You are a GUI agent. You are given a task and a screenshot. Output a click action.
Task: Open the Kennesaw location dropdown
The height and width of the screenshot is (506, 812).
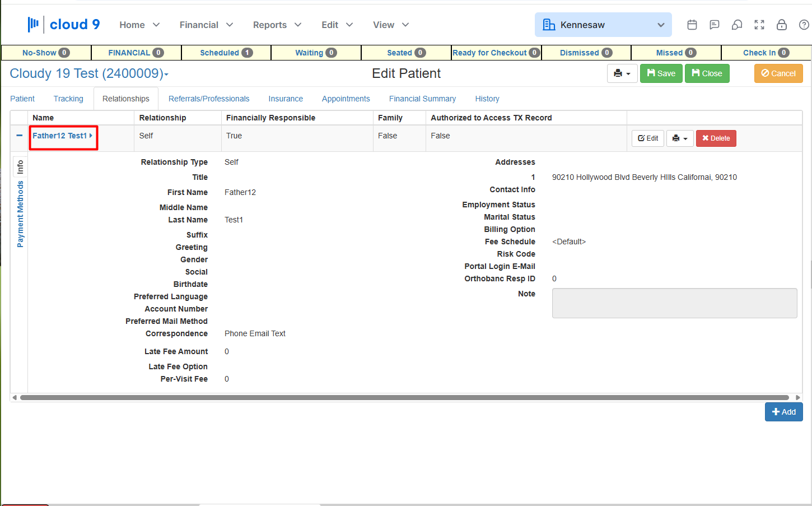pos(603,25)
